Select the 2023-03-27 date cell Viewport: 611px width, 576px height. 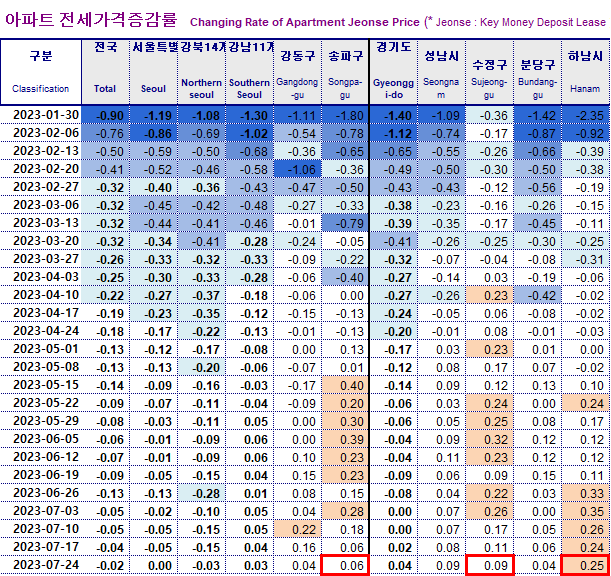point(41,259)
